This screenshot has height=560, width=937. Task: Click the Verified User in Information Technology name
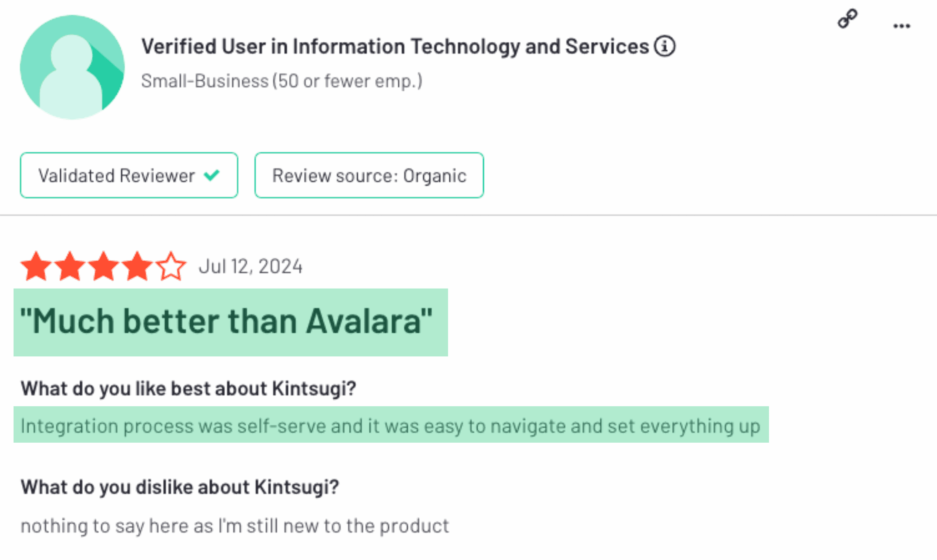point(395,46)
